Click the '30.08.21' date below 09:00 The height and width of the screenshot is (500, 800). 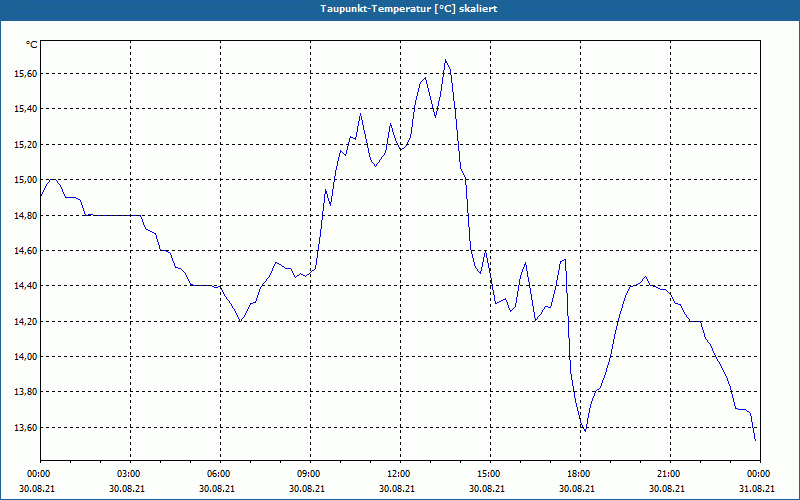(x=307, y=488)
